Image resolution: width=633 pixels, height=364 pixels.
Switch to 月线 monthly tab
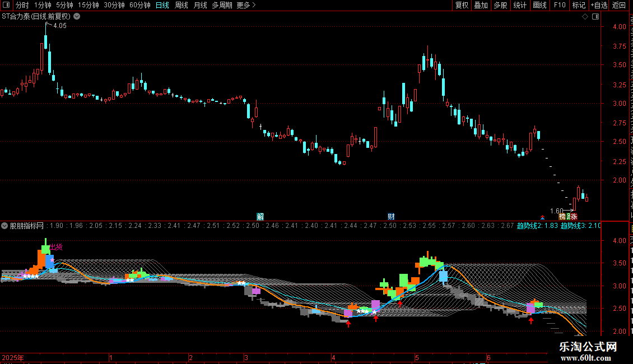(200, 5)
